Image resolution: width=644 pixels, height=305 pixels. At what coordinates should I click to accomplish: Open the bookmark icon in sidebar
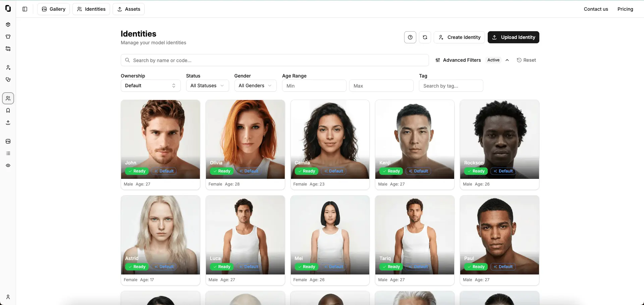pyautogui.click(x=8, y=110)
